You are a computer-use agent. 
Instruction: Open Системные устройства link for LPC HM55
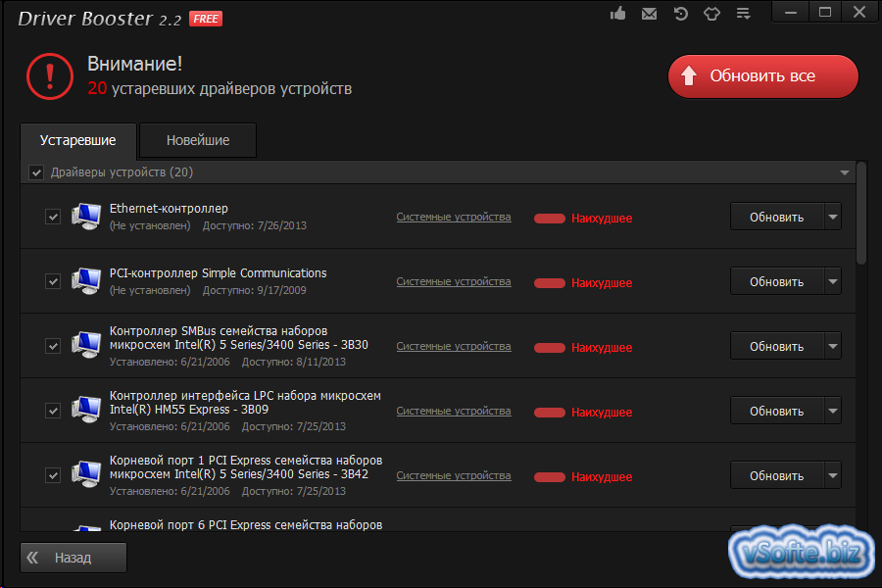pos(454,411)
